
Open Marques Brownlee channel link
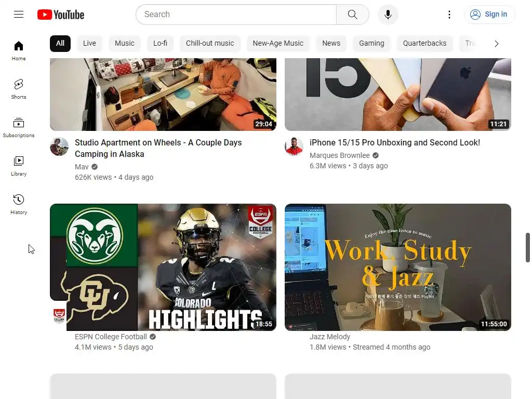click(x=340, y=155)
